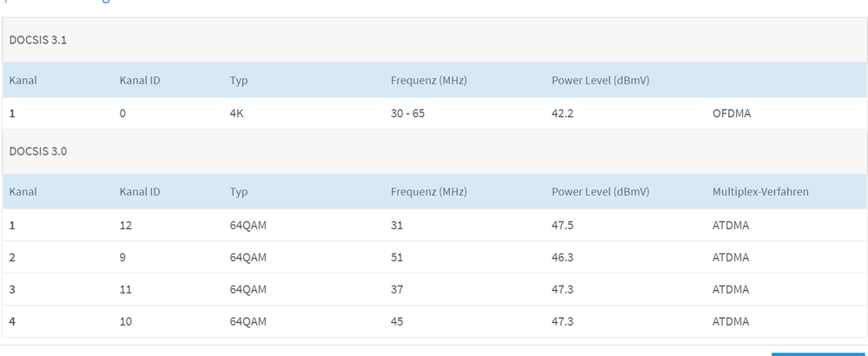Select Kanal ID header in DOCSIS 3.1 table
Viewport: 868px width, 356px height.
point(140,81)
